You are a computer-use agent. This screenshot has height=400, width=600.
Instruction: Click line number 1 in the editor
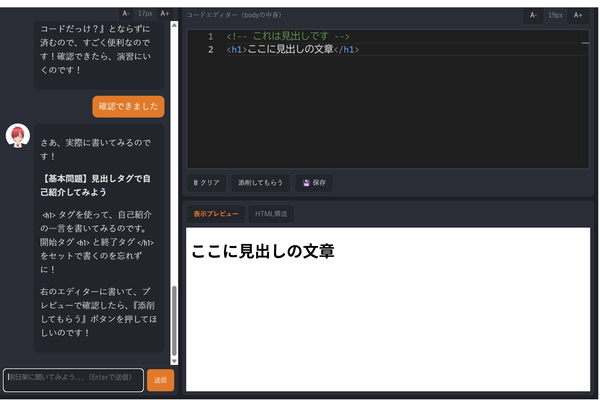click(x=210, y=36)
